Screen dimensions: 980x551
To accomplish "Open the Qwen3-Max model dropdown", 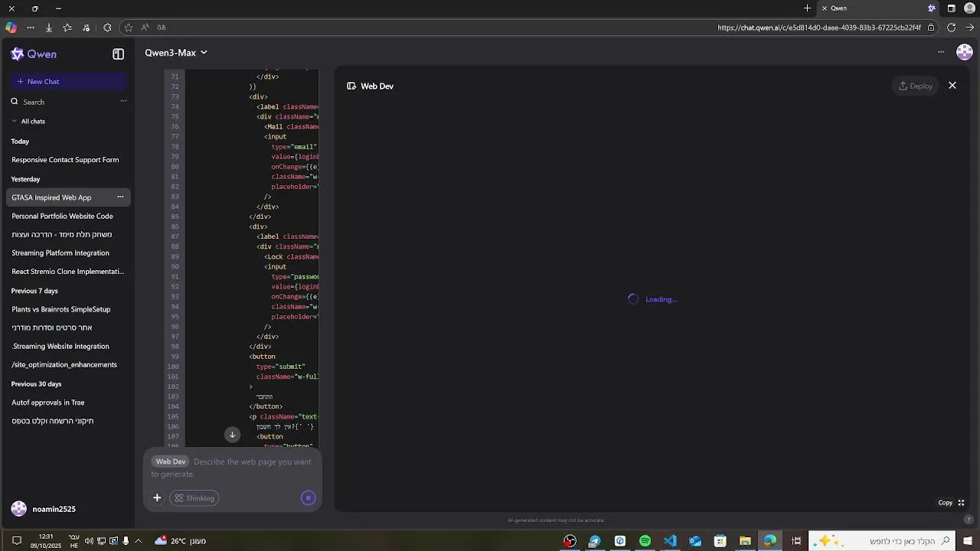I will click(176, 53).
